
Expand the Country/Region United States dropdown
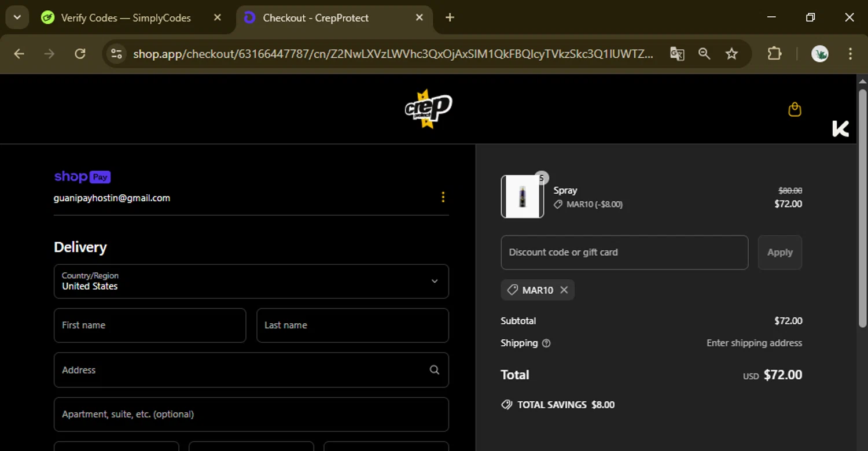(x=251, y=282)
